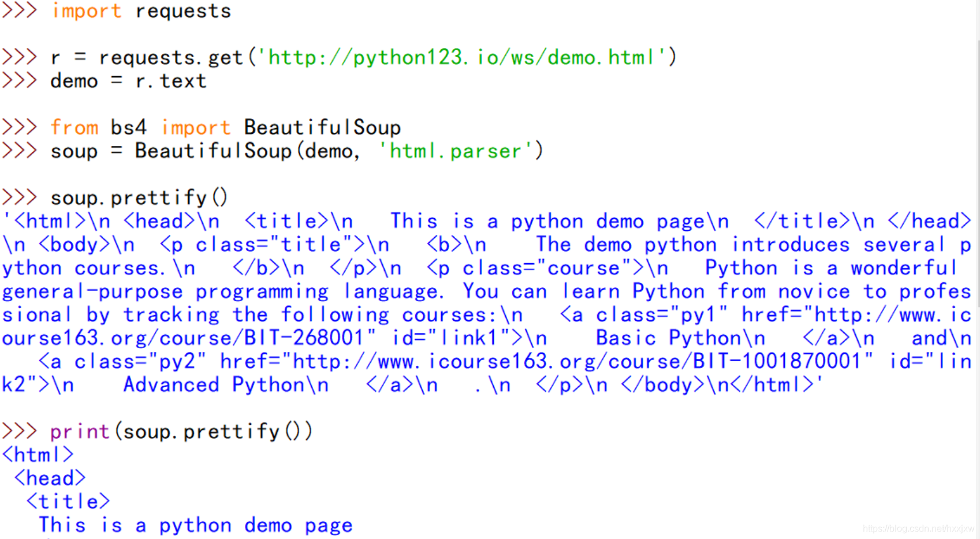
Task: Click the '<title>' printed output line
Action: coord(68,501)
